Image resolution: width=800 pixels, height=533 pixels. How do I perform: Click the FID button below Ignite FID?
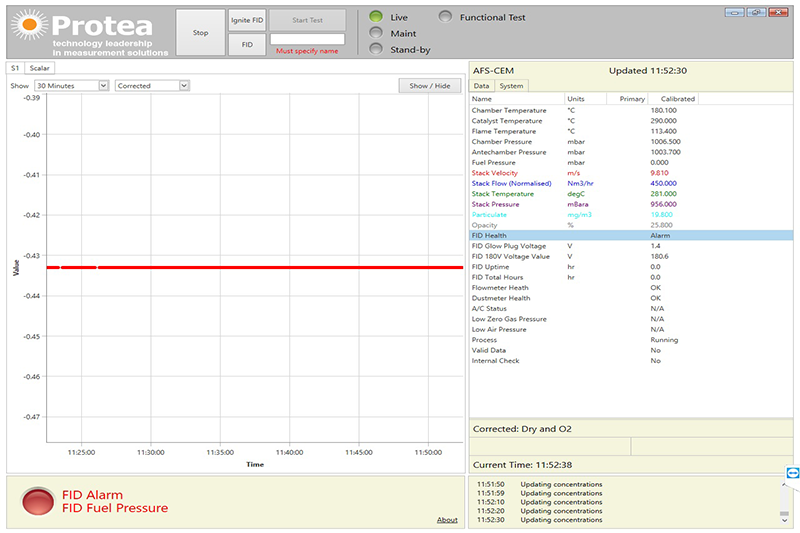[x=247, y=45]
